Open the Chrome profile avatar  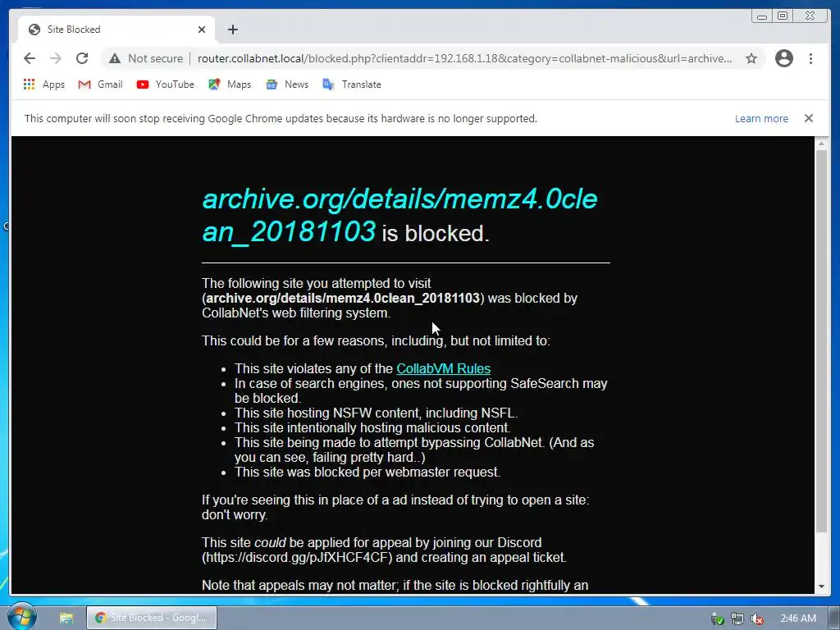click(783, 58)
